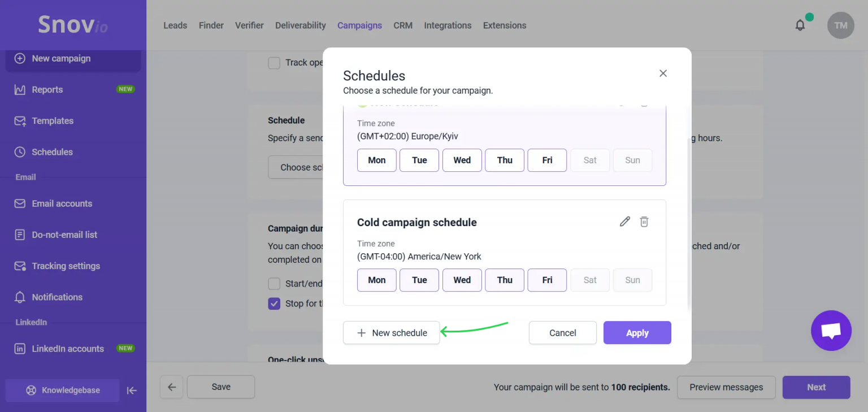
Task: Uncheck the Stop for checkbox
Action: click(x=274, y=303)
